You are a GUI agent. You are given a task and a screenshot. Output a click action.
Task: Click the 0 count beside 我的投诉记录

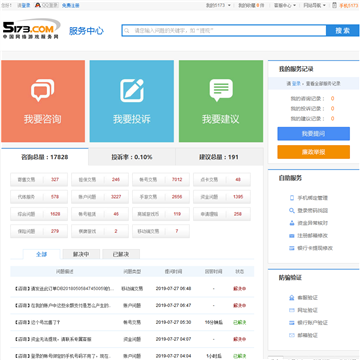click(332, 109)
